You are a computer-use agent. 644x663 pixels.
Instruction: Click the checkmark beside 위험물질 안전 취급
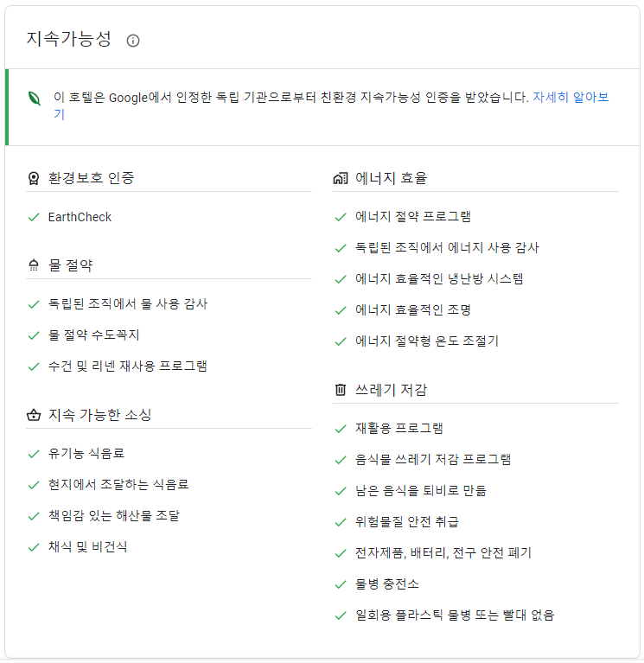point(341,522)
